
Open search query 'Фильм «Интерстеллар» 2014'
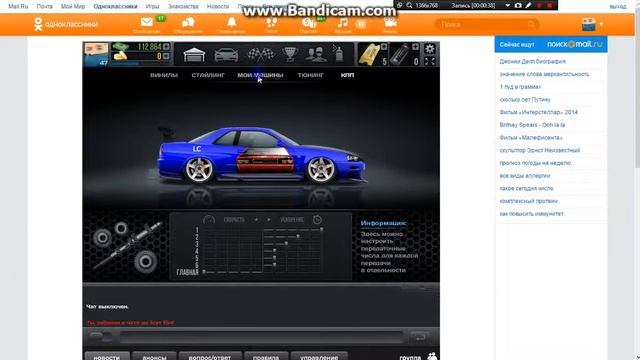[538, 112]
